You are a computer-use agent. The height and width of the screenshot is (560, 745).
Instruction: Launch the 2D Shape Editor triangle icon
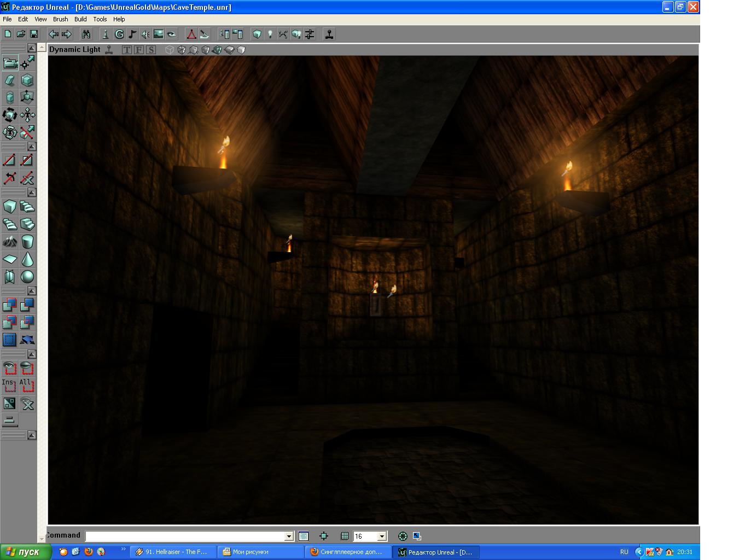[x=191, y=34]
